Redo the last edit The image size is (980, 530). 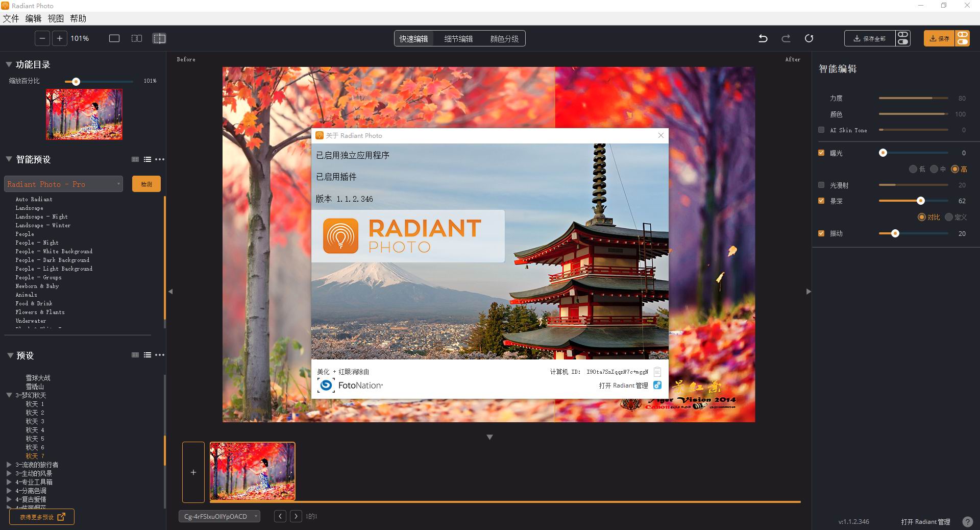tap(786, 38)
